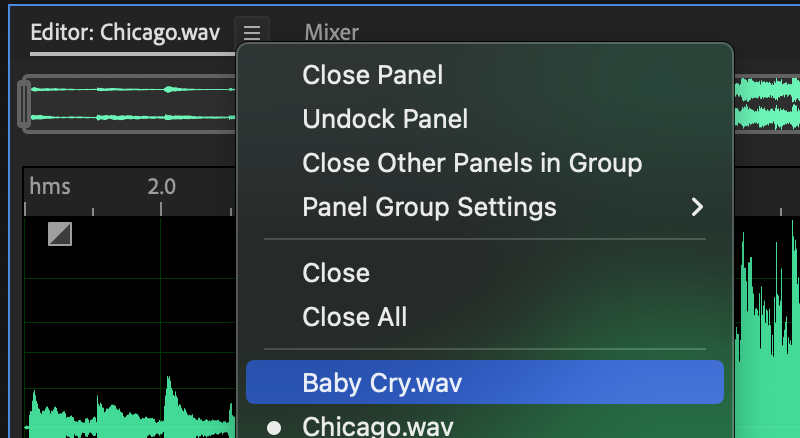The image size is (800, 438).
Task: Click the Editor panel hamburger menu icon
Action: click(x=252, y=33)
